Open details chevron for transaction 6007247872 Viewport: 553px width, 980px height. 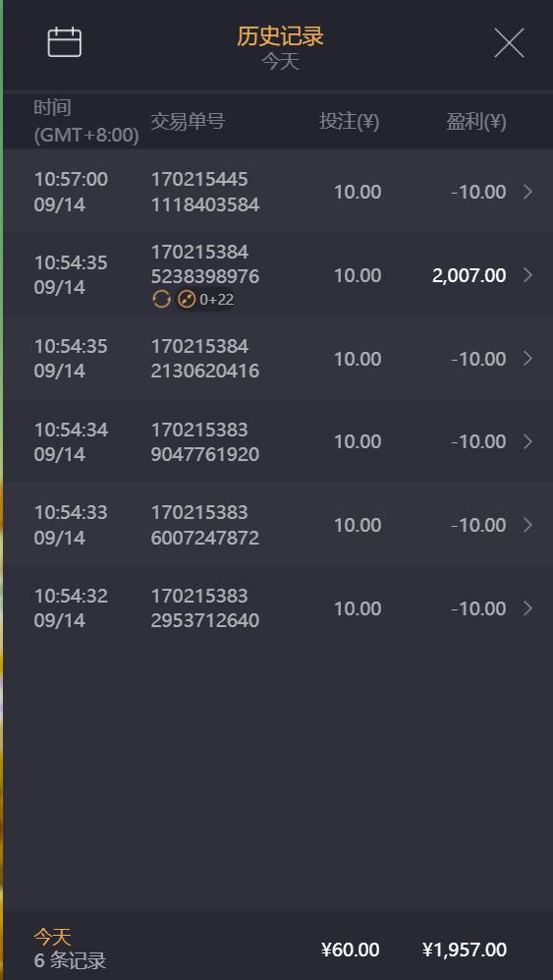click(528, 525)
